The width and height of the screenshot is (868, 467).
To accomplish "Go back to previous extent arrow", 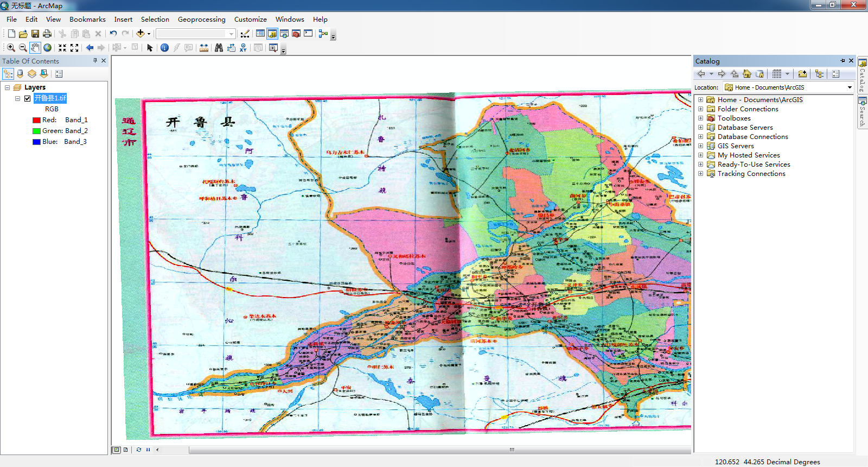I will [x=90, y=48].
